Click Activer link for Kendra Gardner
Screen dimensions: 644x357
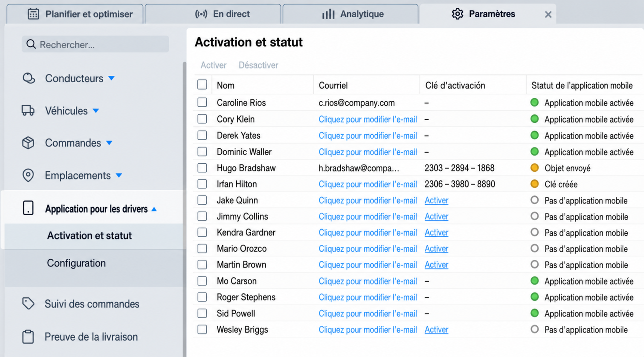click(436, 232)
